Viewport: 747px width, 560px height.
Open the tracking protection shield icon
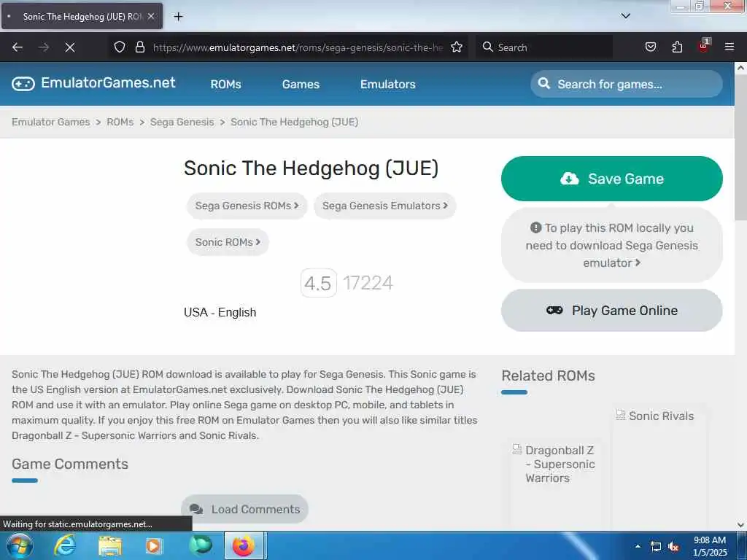tap(120, 47)
